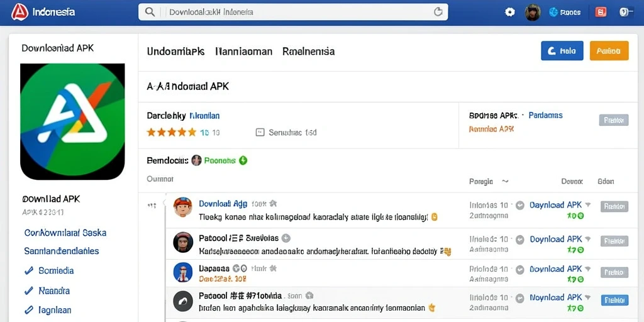Click the gear badge after 71obidia
This screenshot has height=322, width=644.
coord(309,296)
